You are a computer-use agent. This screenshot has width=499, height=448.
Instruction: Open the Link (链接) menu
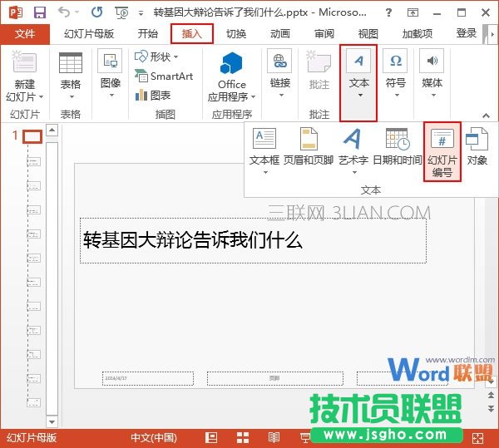[x=280, y=73]
